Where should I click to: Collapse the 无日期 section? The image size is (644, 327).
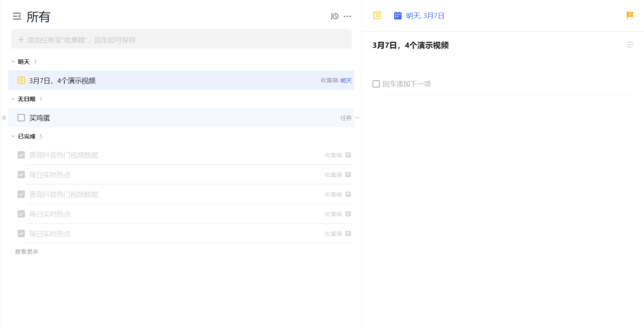point(13,99)
